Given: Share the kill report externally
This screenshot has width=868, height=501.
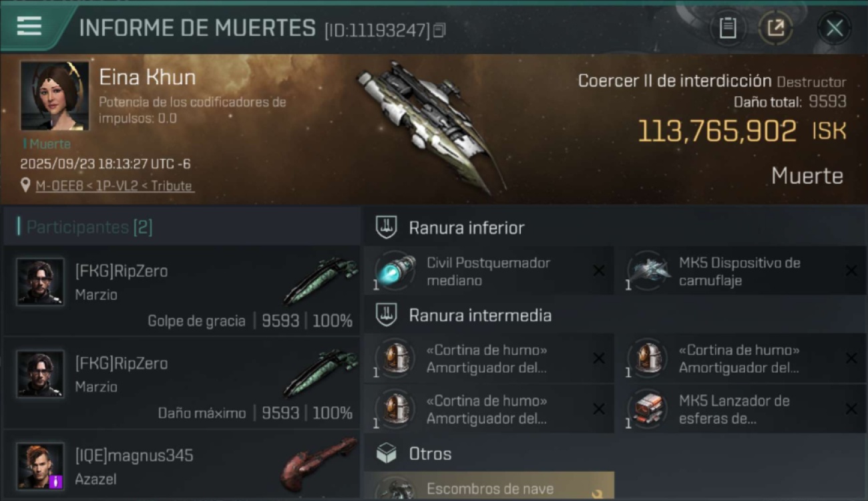Looking at the screenshot, I should pyautogui.click(x=775, y=28).
